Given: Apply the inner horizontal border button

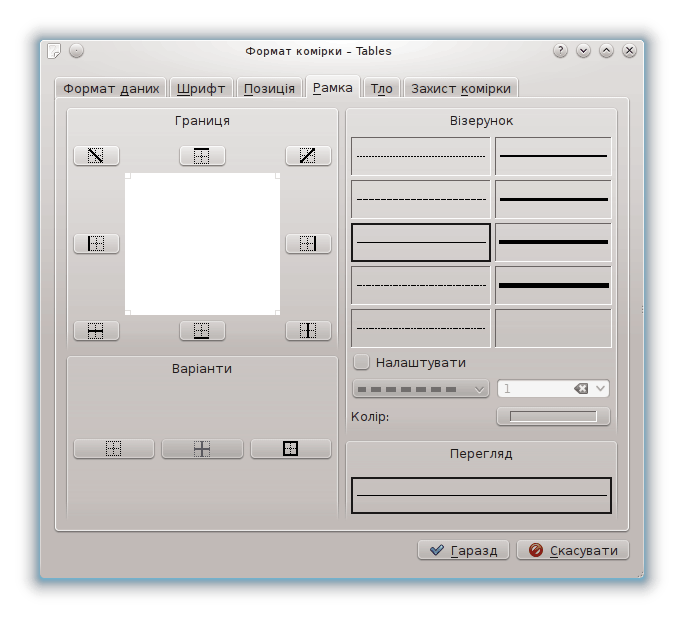Looking at the screenshot, I should coord(96,331).
